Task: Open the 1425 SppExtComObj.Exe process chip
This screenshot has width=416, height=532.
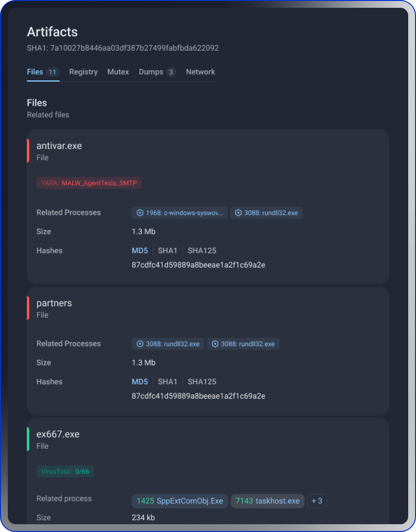Action: 179,501
